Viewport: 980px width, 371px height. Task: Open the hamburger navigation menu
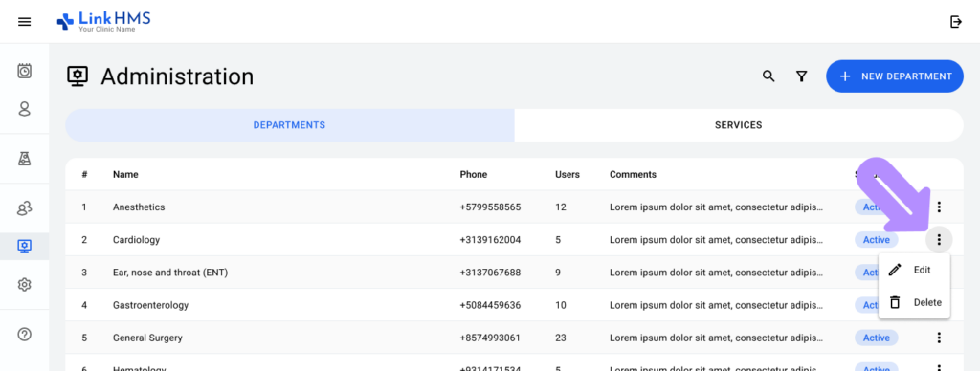(x=24, y=22)
